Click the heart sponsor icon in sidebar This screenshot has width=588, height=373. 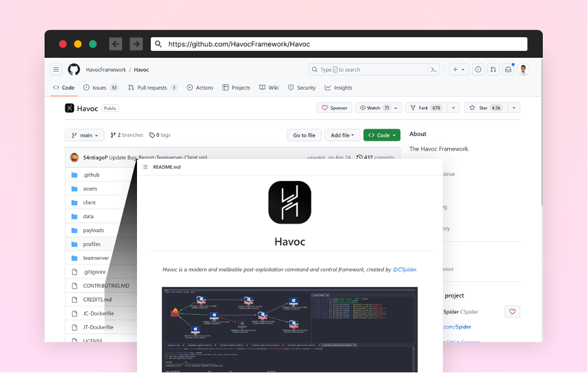click(x=512, y=311)
